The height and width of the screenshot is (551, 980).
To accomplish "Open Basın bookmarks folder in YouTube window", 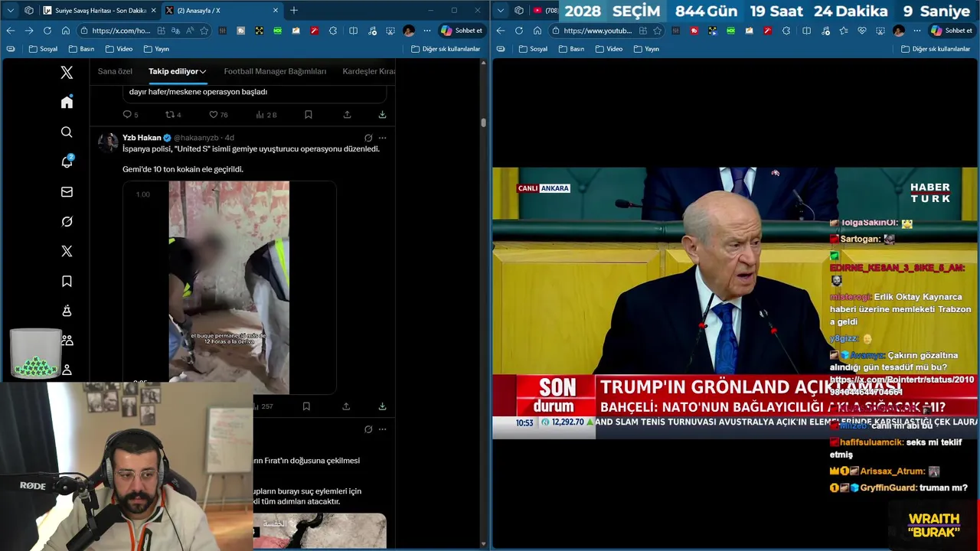I will (570, 49).
